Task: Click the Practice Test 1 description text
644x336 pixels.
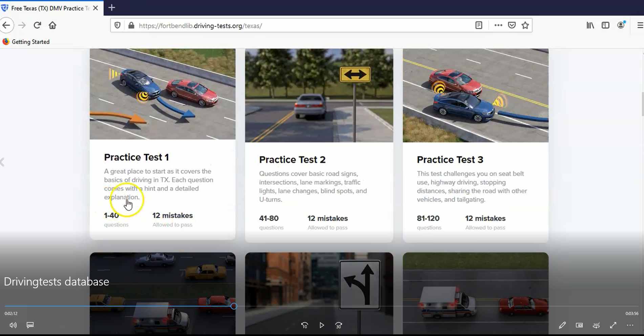Action: (158, 184)
